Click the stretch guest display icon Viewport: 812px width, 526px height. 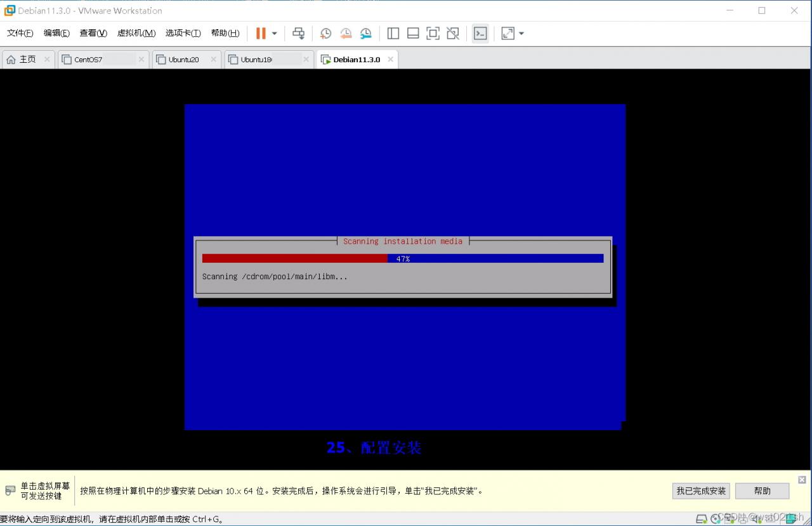click(x=507, y=34)
